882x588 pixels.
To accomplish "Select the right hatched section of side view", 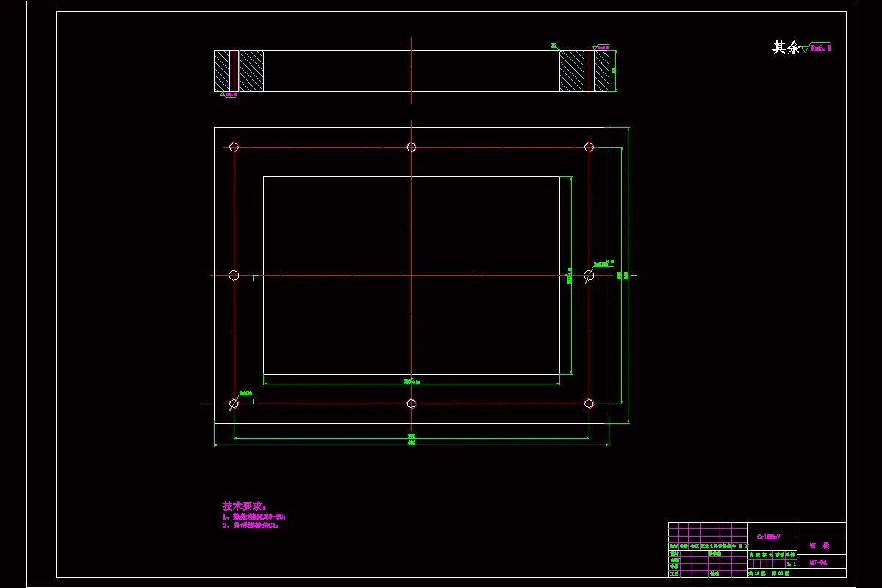I will [584, 71].
